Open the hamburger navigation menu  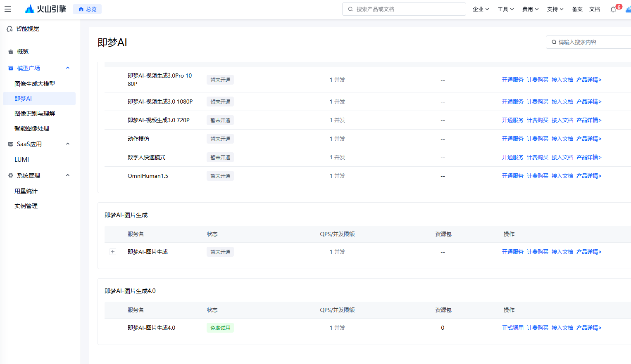[x=8, y=9]
